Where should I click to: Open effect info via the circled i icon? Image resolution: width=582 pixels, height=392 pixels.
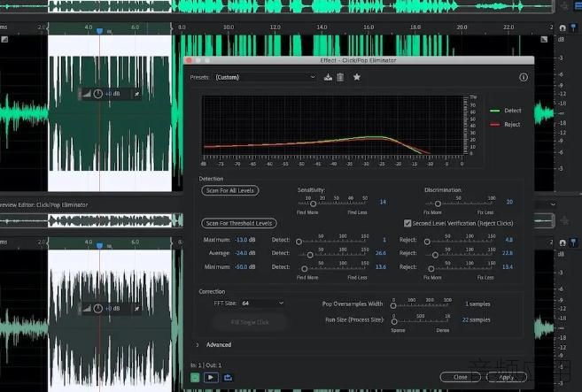click(524, 77)
